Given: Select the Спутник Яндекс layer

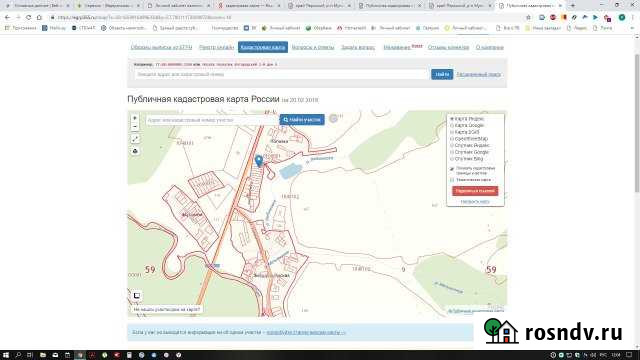Looking at the screenshot, I should pos(469,145).
